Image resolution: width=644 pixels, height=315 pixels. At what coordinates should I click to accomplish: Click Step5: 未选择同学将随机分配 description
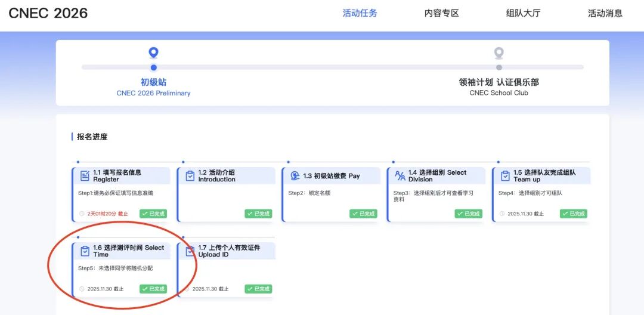pos(116,268)
